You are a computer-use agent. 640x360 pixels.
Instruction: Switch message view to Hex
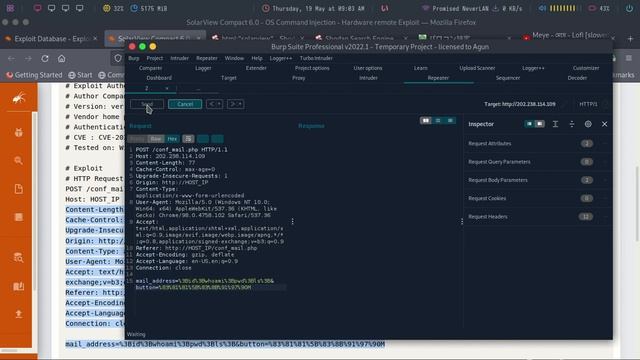(x=172, y=139)
